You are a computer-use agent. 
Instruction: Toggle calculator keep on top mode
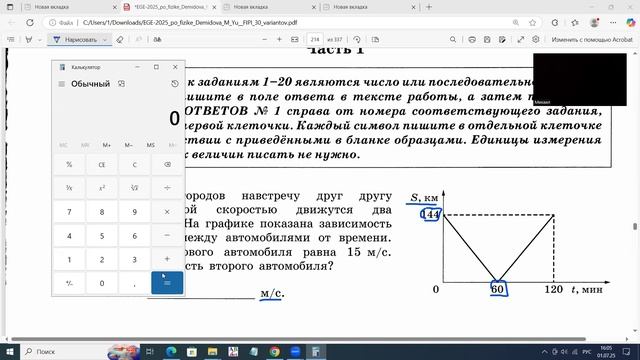click(x=121, y=84)
